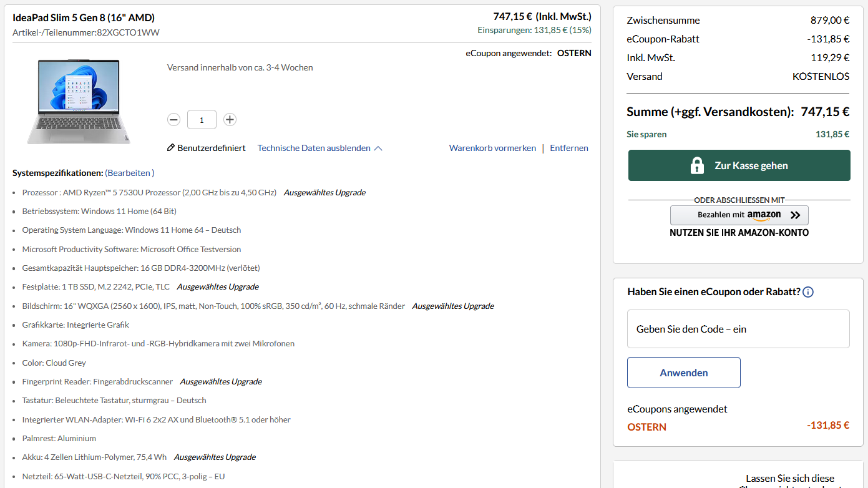
Task: Click the chevron next to Technische Daten ausblenden
Action: click(378, 147)
